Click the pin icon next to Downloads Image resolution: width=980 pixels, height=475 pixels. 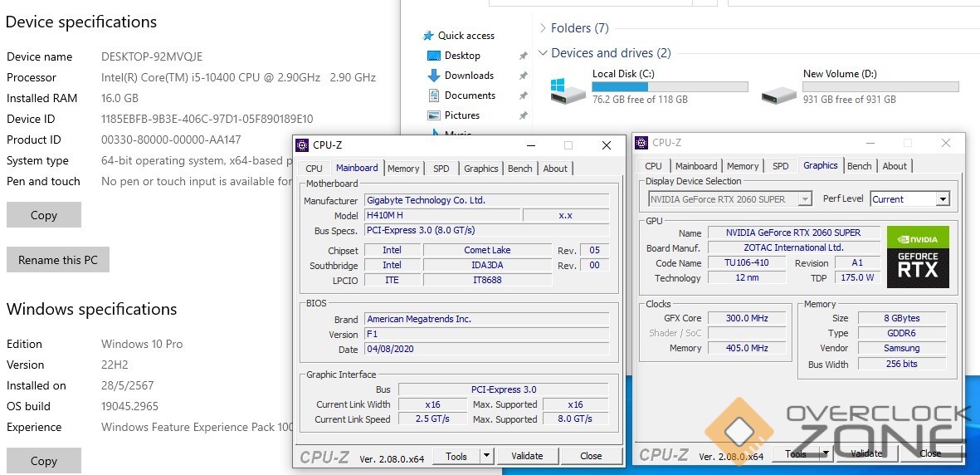pos(523,76)
